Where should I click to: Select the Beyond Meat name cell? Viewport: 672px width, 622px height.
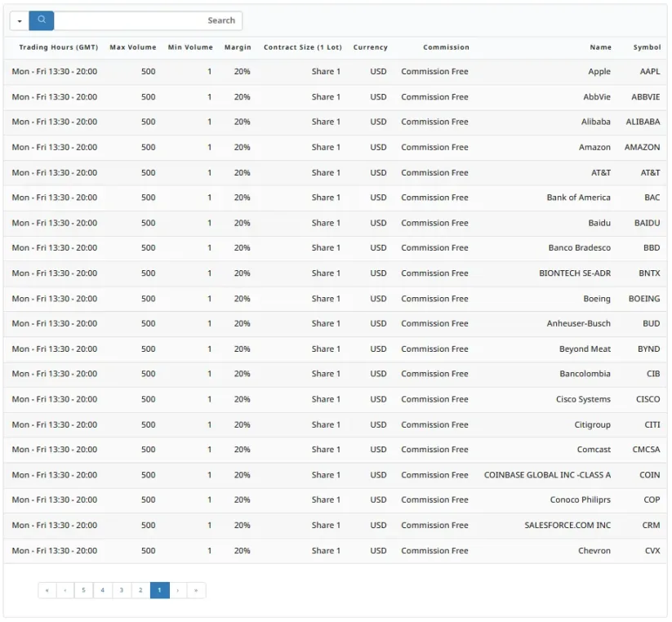pos(585,349)
